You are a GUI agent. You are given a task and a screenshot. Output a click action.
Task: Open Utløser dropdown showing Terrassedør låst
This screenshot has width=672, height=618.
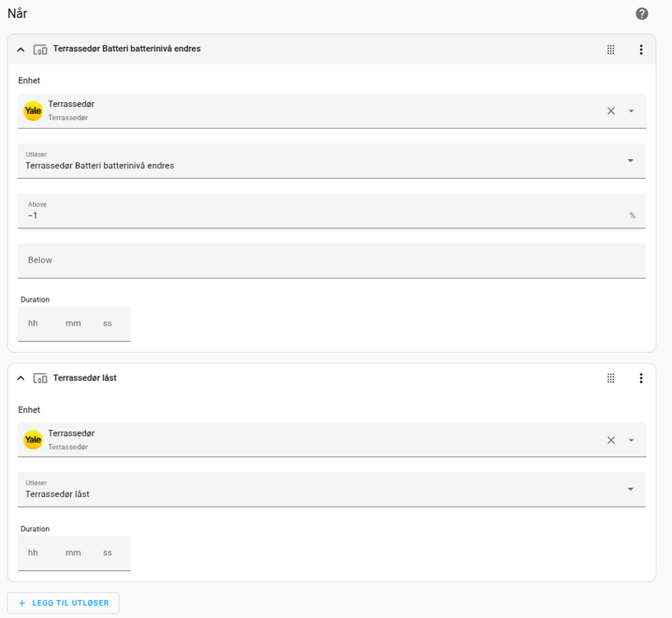point(630,489)
